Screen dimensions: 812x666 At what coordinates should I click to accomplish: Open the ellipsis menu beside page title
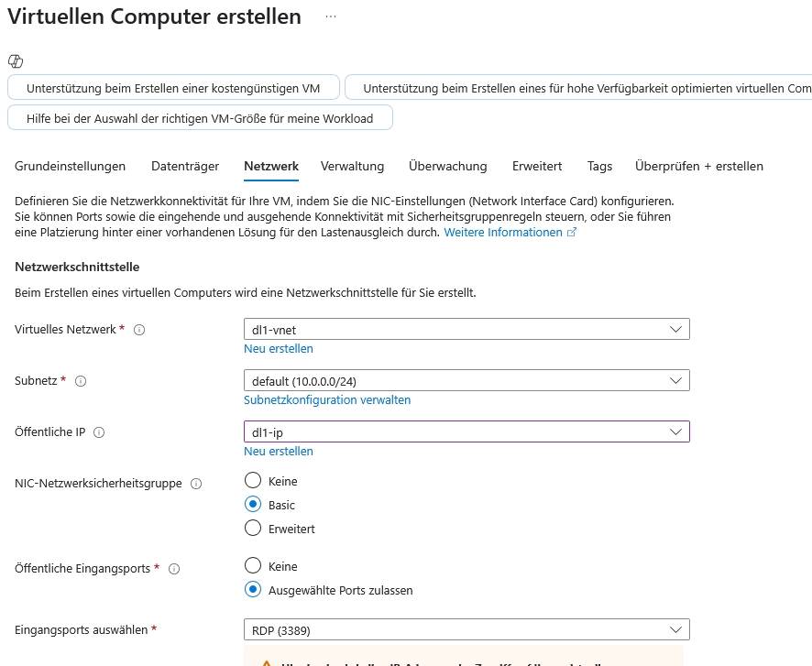(x=331, y=16)
